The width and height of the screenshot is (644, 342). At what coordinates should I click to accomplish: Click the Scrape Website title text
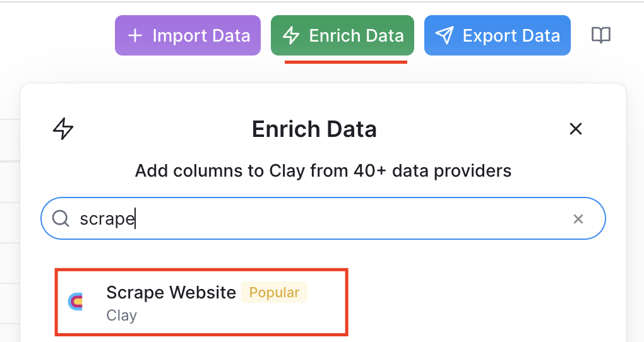click(x=171, y=292)
